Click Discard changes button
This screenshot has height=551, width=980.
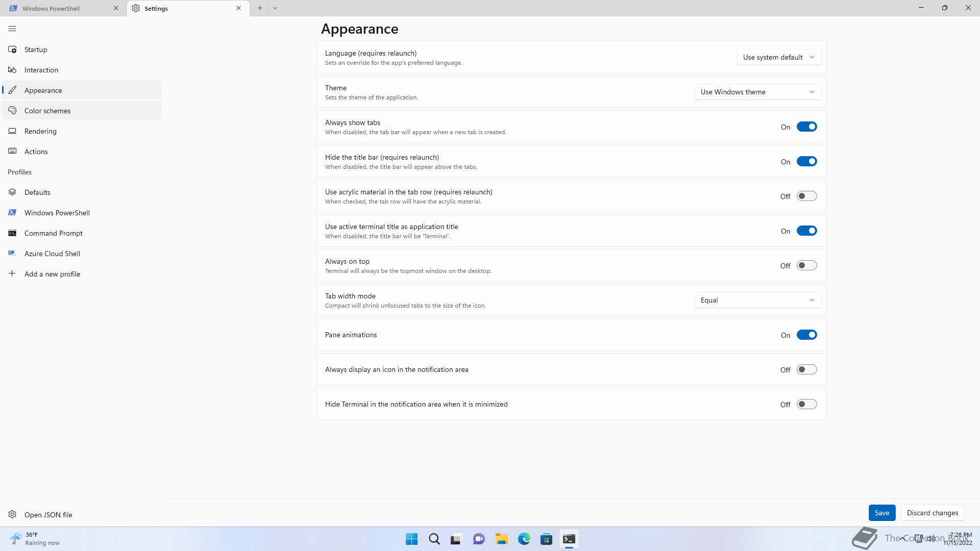pyautogui.click(x=932, y=513)
